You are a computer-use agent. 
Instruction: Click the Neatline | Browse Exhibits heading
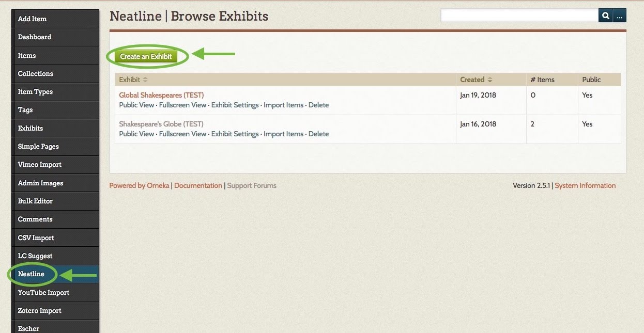tap(189, 17)
